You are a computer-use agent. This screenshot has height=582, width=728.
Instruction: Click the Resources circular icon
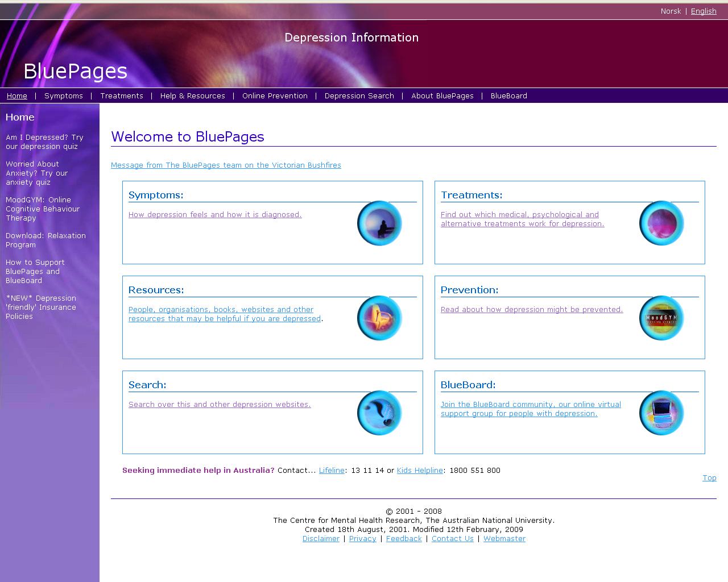tap(379, 318)
